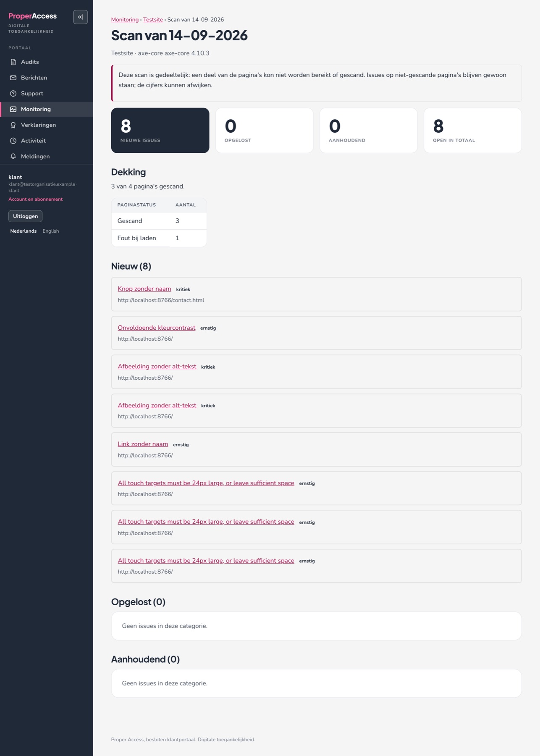Click the Verklaringen badge icon
The height and width of the screenshot is (756, 540).
point(13,125)
